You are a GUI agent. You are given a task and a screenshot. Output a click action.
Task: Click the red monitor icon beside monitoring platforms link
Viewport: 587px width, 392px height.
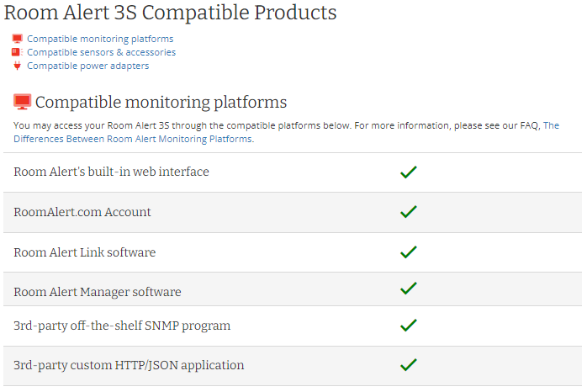(x=17, y=39)
